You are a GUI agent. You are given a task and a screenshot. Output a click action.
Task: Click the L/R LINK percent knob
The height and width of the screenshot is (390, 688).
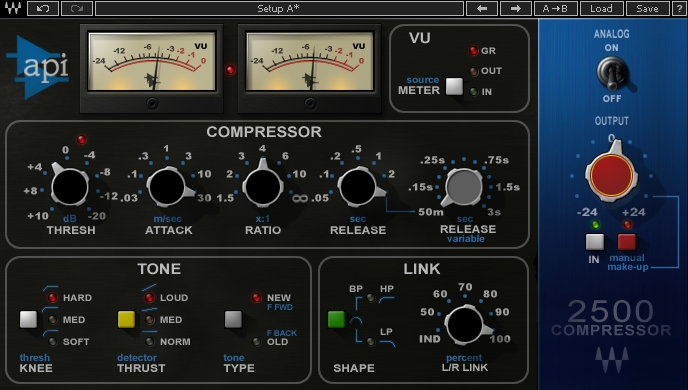464,325
